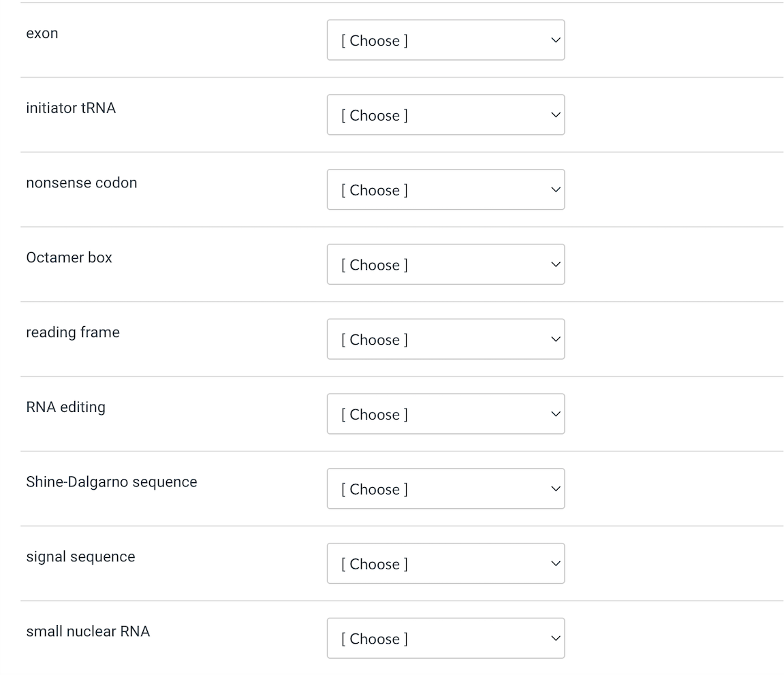Click the chevron arrow for nonsense codon
The image size is (784, 675).
click(555, 190)
